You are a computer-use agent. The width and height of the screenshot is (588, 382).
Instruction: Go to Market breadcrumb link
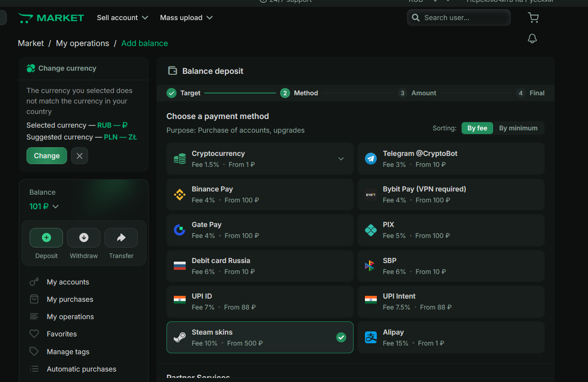coord(31,43)
